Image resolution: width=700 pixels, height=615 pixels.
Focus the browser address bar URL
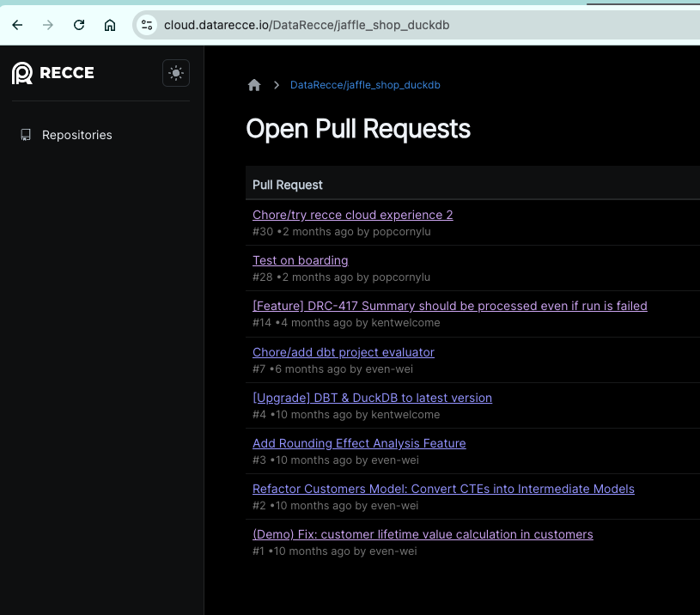click(307, 25)
